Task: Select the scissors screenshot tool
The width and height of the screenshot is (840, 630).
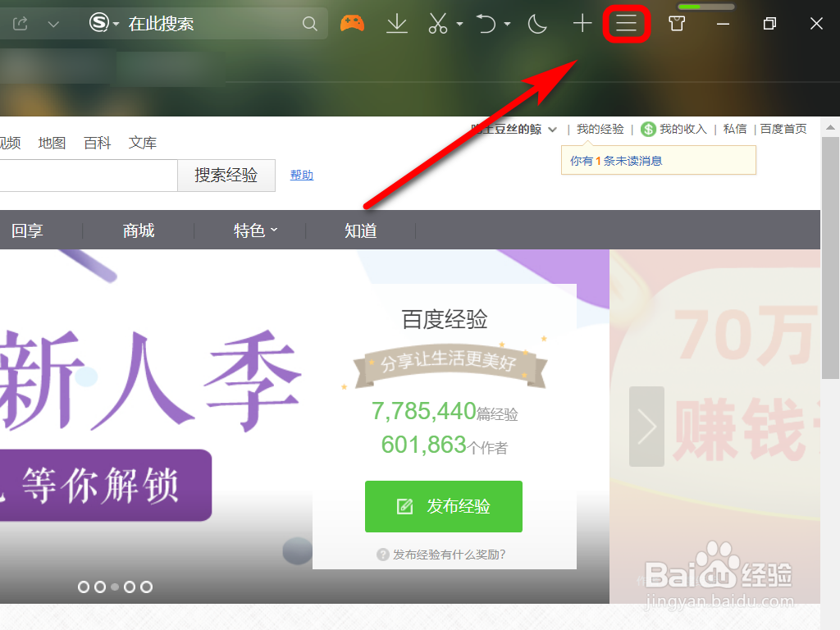Action: pos(438,24)
